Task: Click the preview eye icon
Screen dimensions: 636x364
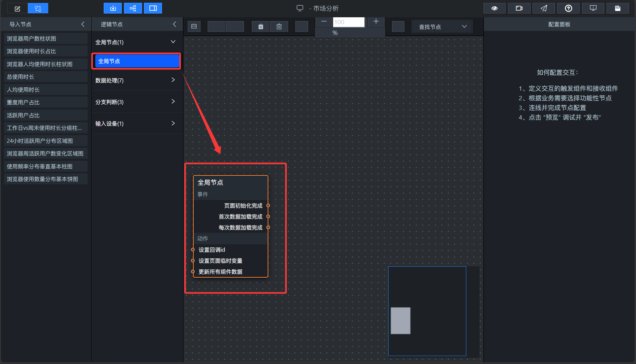Action: click(x=494, y=8)
